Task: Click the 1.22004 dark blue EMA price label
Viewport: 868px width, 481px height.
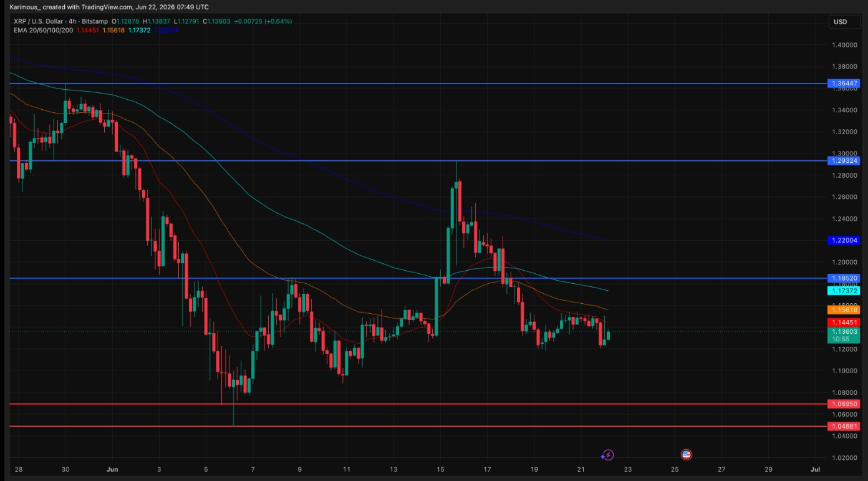Action: (x=844, y=240)
